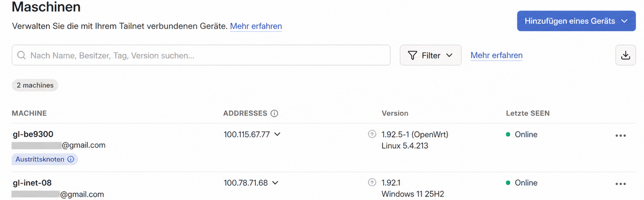Click version 1.92.1 text
Viewport: 644px width, 200px height.
tap(391, 182)
